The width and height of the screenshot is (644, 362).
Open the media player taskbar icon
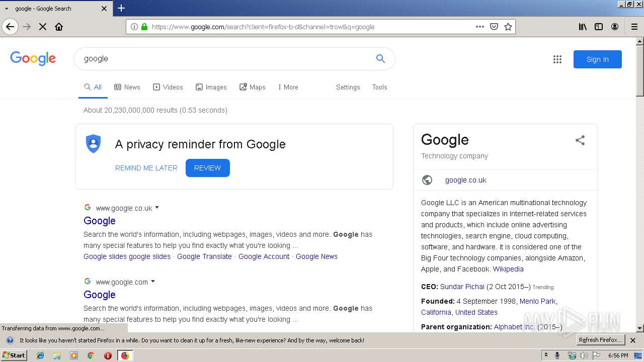point(74,355)
